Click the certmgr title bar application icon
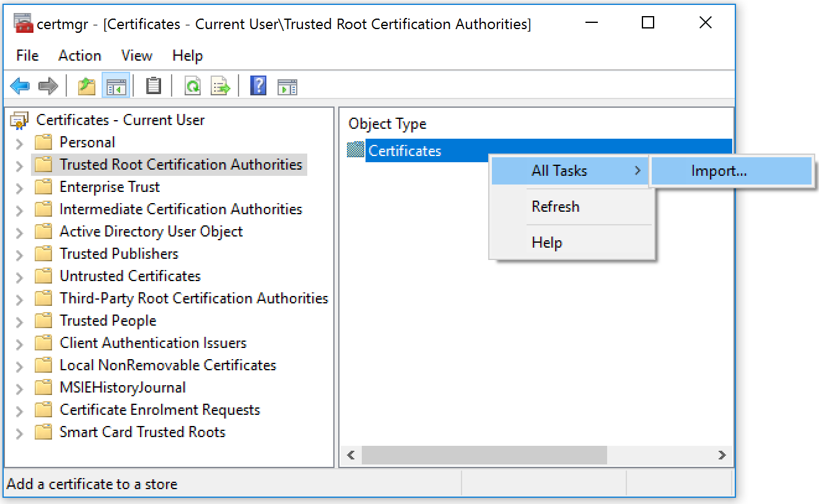Screen dimensions: 819x504 [23, 24]
